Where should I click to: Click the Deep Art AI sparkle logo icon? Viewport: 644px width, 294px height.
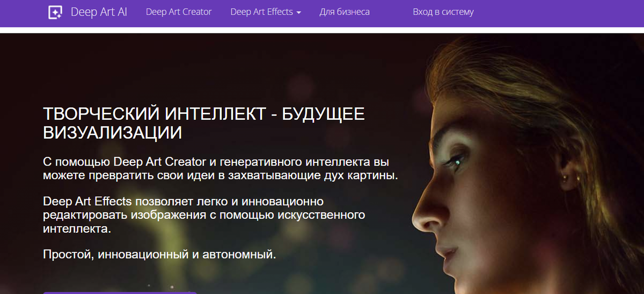[x=55, y=12]
